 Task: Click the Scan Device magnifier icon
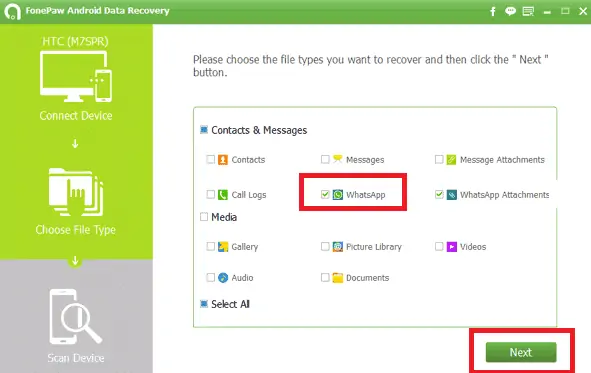[x=76, y=316]
